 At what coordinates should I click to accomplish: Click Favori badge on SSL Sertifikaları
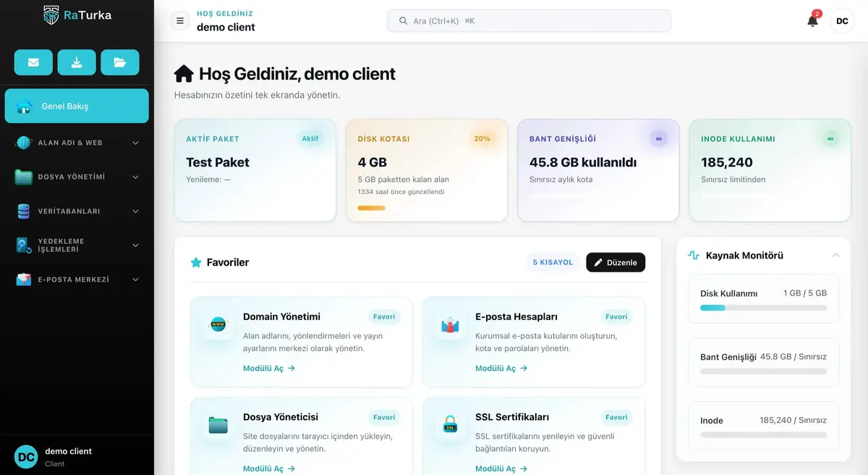tap(616, 417)
